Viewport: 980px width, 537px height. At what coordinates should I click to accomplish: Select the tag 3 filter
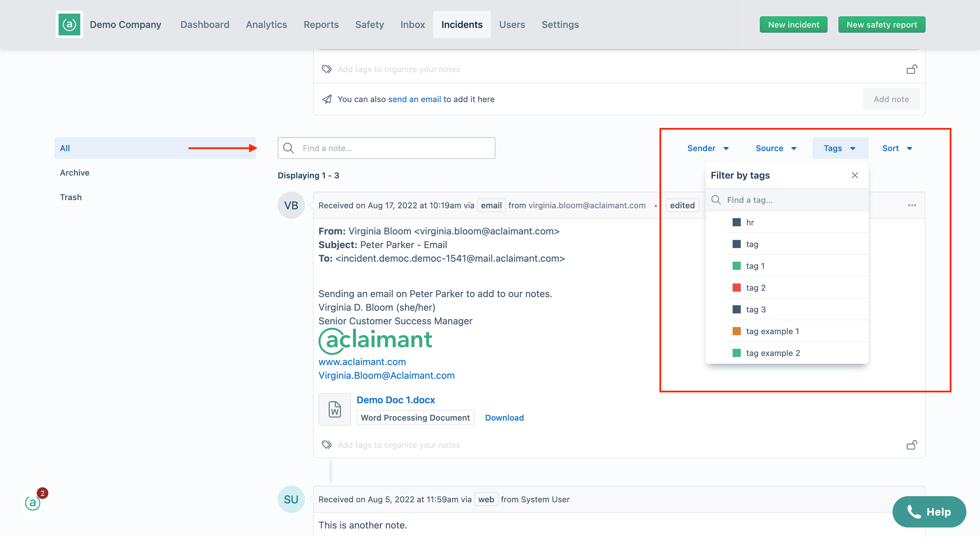click(787, 309)
